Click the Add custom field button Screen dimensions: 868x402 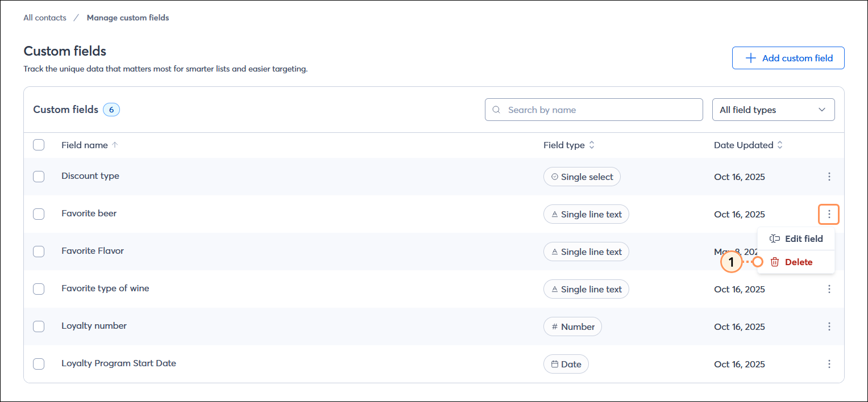pyautogui.click(x=788, y=57)
